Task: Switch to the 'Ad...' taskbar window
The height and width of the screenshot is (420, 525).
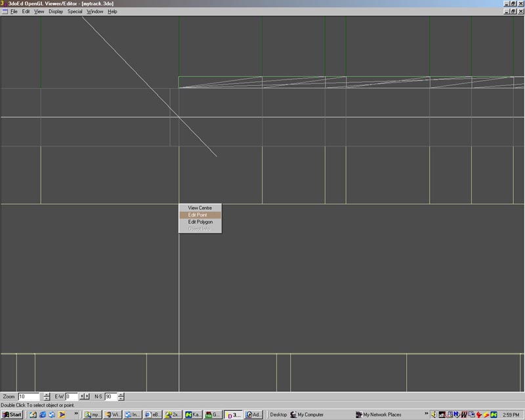Action: 253,415
